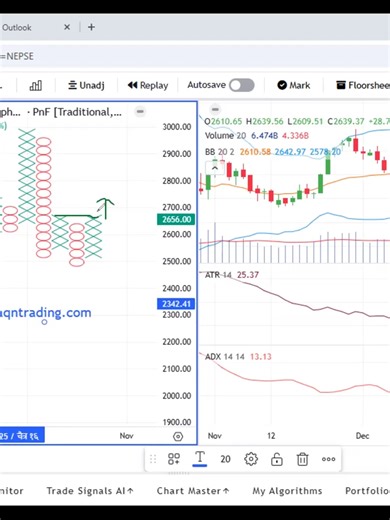Grab the drawing toolbar drag handle
The height and width of the screenshot is (520, 390).
pos(153,459)
